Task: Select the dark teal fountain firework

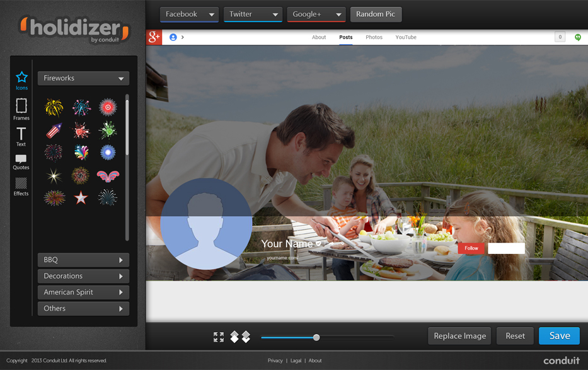Action: 108,197
